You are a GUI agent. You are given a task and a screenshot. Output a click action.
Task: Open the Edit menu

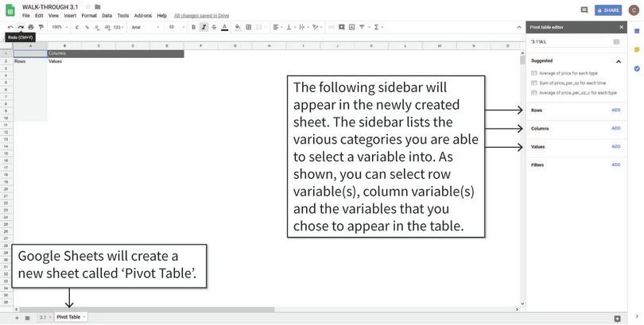coord(39,16)
